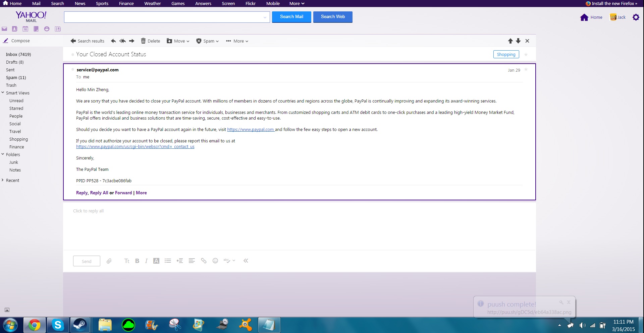Open the settings gear icon
Image resolution: width=644 pixels, height=333 pixels.
[636, 17]
